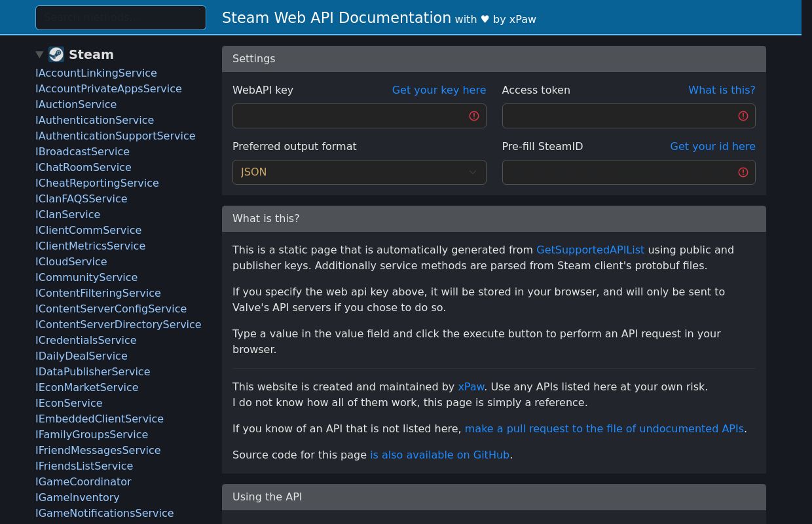Click the Steam logo icon in sidebar
The width and height of the screenshot is (812, 524).
56,54
